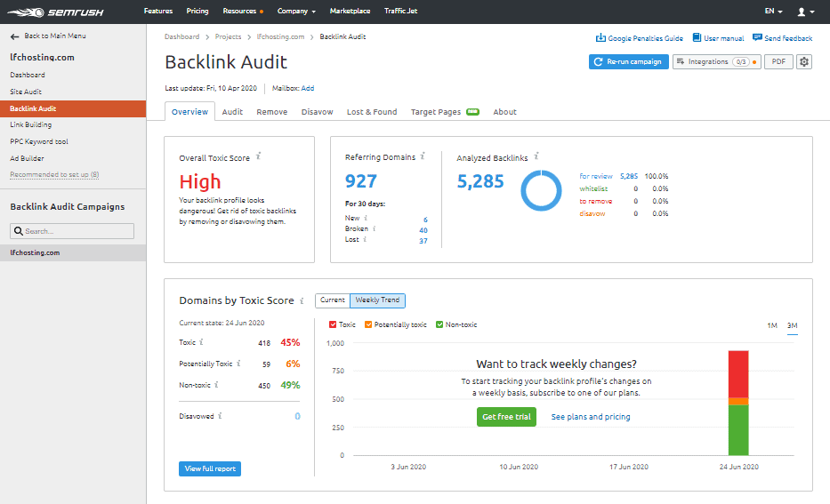Go to Marketplace

click(x=350, y=11)
